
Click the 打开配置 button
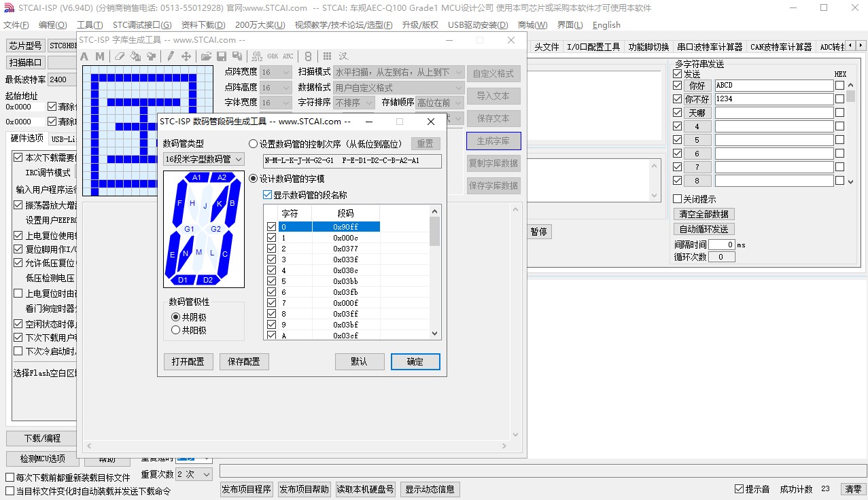[188, 361]
